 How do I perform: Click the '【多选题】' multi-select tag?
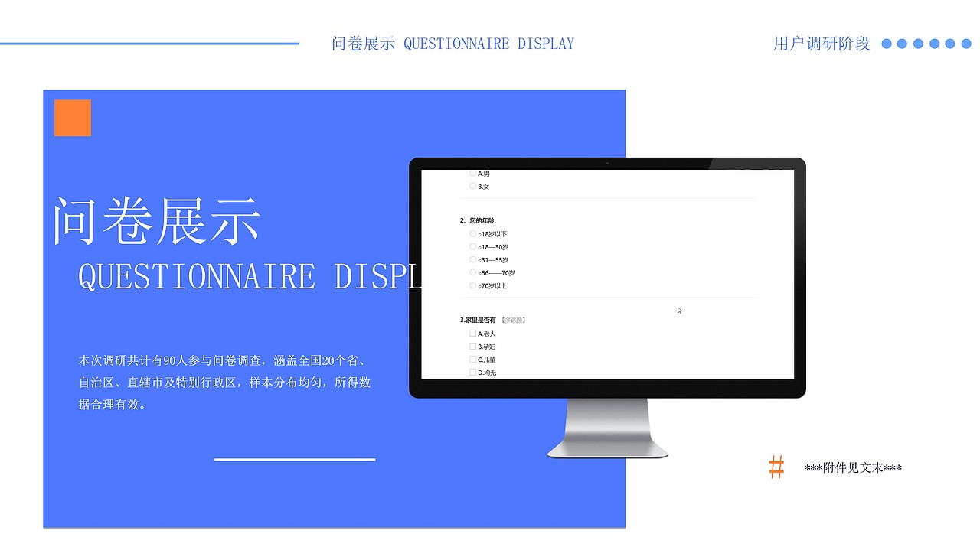click(x=514, y=320)
